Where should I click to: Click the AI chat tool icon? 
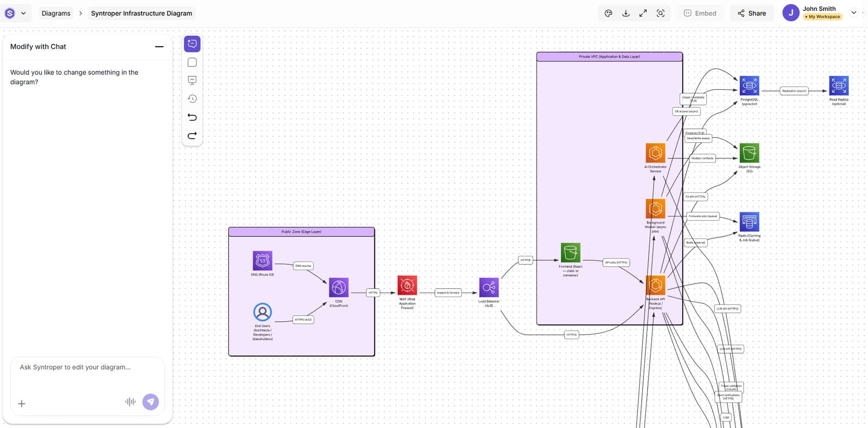tap(192, 44)
